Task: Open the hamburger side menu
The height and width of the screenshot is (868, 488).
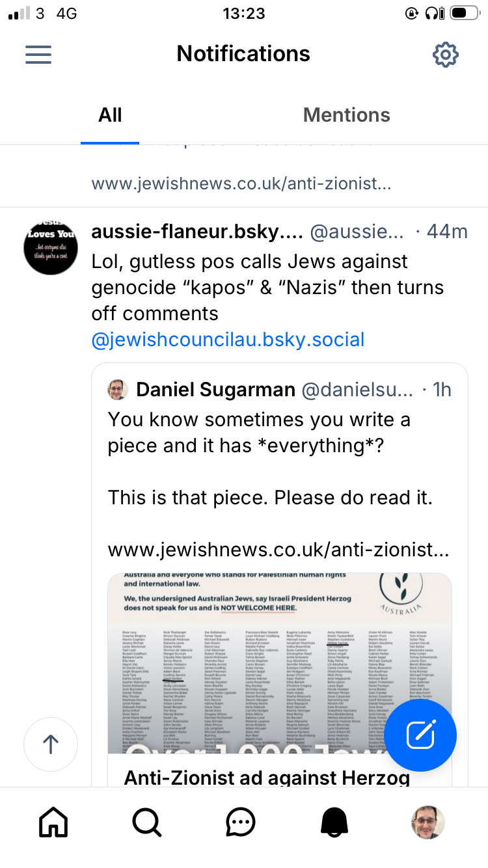Action: pos(38,54)
